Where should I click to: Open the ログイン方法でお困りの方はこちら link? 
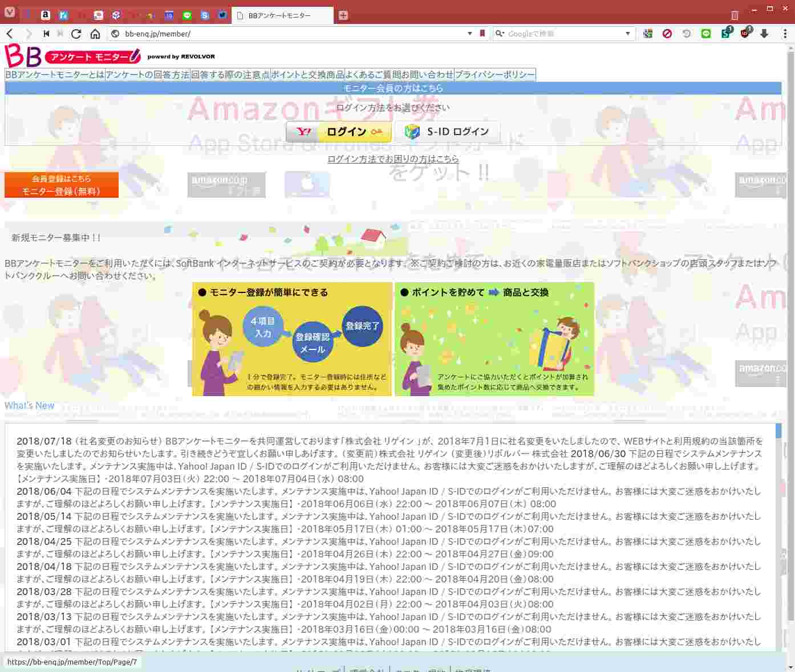393,159
